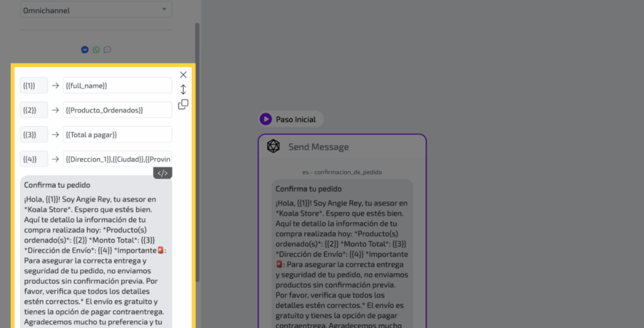This screenshot has height=328, width=644.
Task: Click the Paso Inicial play icon
Action: click(266, 119)
